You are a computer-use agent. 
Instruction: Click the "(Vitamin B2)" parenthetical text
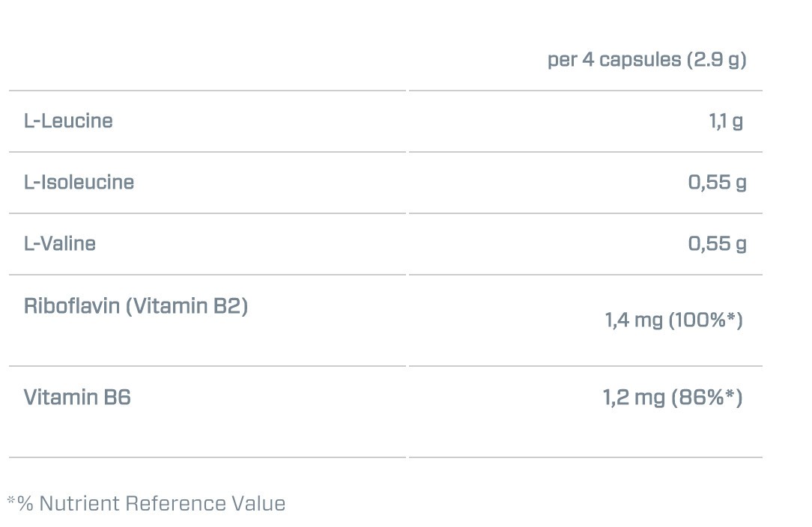[187, 306]
